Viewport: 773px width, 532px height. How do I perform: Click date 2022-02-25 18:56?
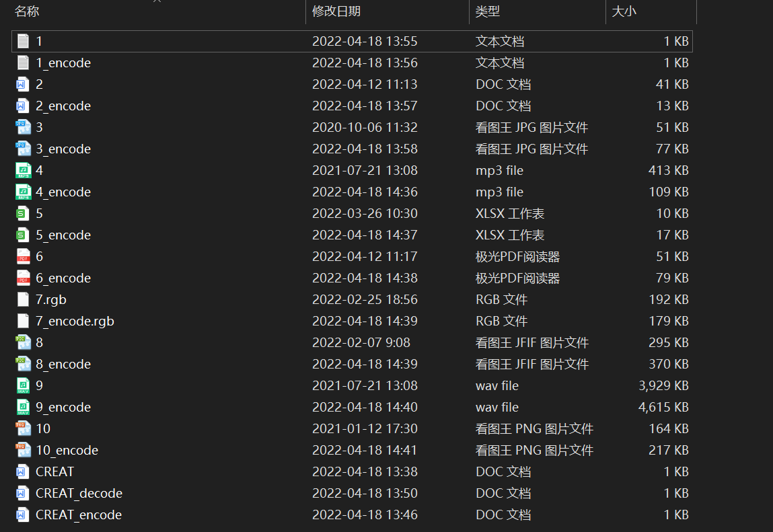pos(365,299)
